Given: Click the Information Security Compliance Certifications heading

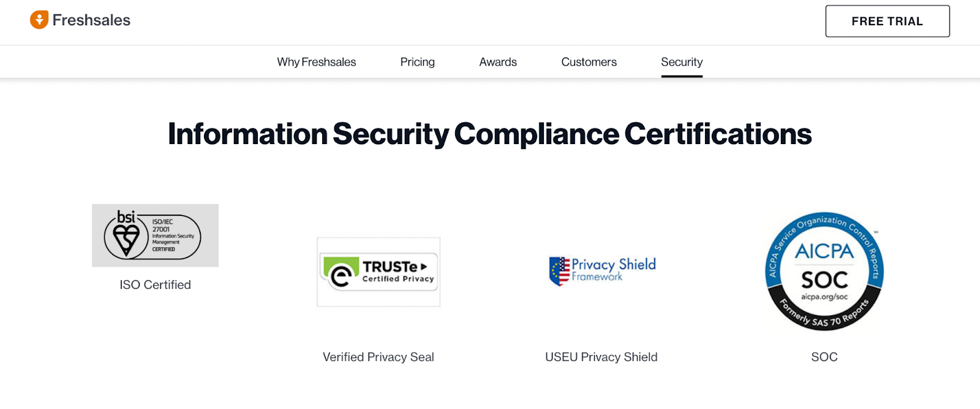Looking at the screenshot, I should tap(489, 134).
